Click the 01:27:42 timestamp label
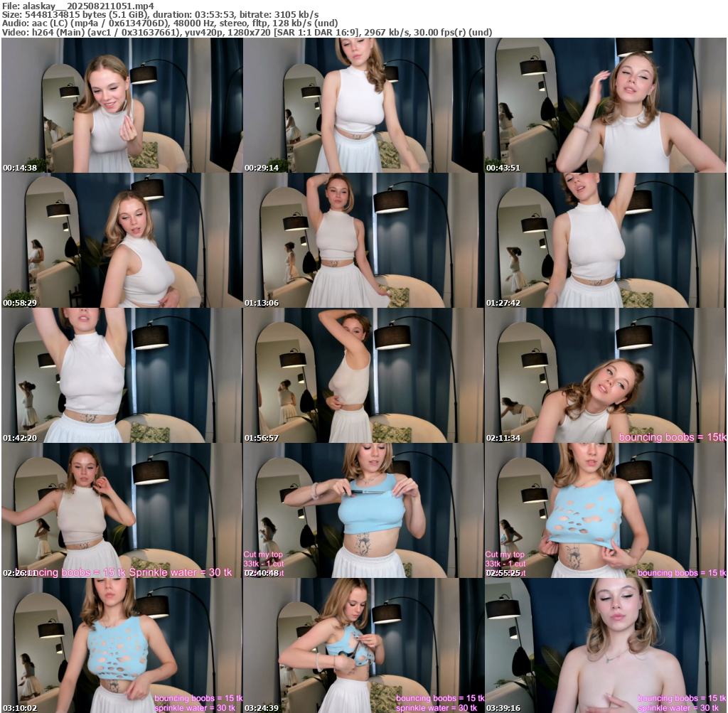Viewport: 728px width, 713px height. click(x=503, y=303)
